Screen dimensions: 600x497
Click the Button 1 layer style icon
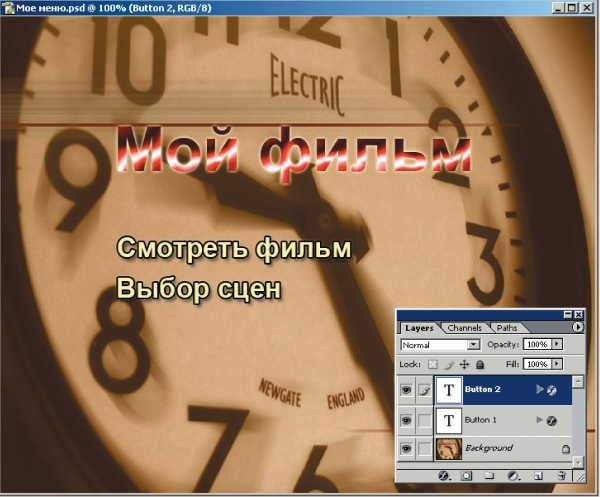551,421
